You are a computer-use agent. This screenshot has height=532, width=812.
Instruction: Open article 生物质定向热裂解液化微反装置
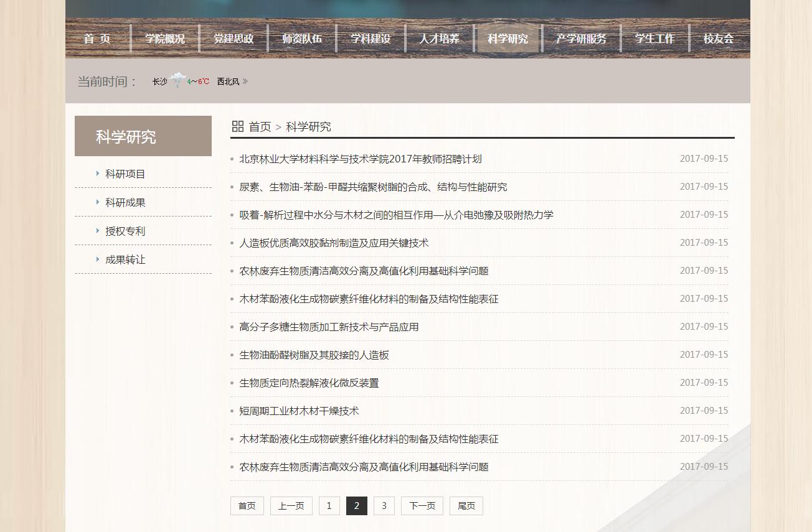click(309, 383)
